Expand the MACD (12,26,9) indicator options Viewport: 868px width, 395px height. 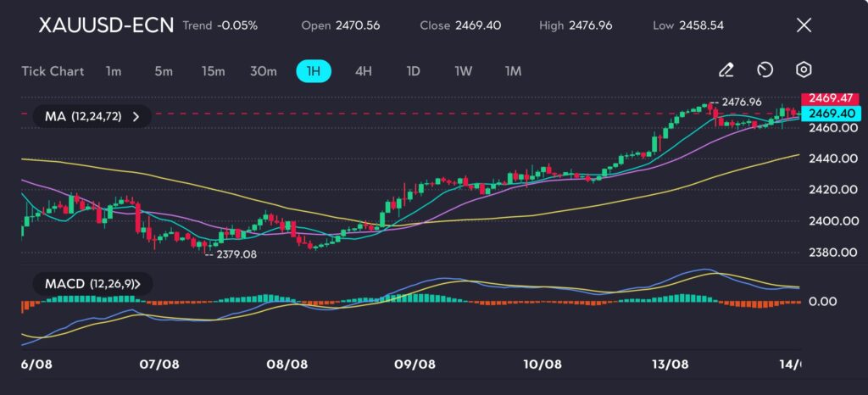pos(88,284)
